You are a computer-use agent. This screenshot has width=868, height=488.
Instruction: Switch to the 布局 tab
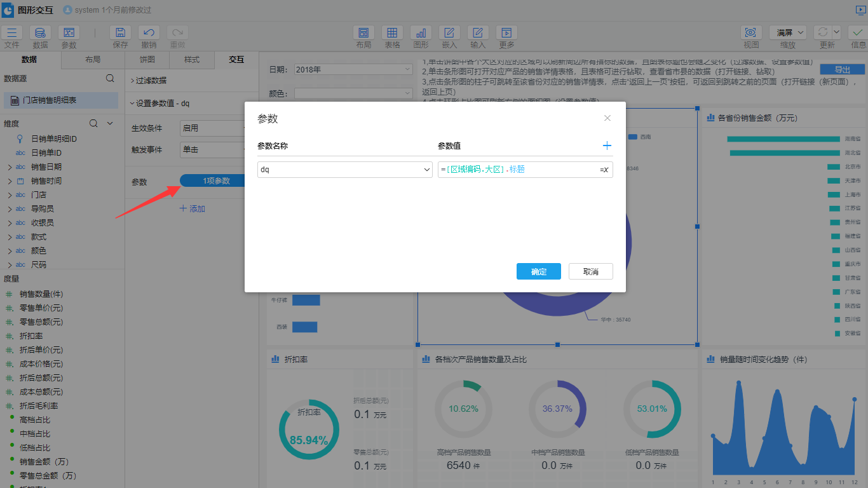[x=93, y=60]
